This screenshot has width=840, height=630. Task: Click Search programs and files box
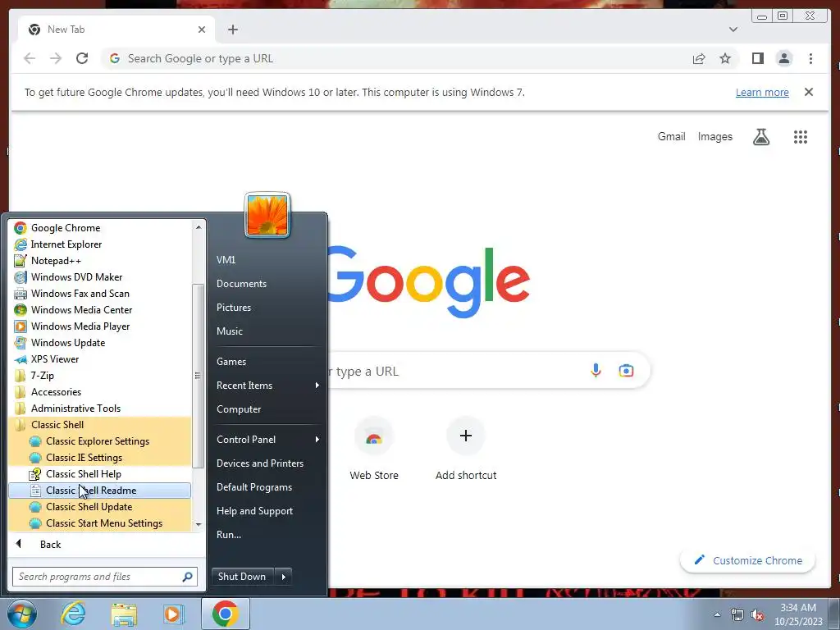[x=105, y=577]
